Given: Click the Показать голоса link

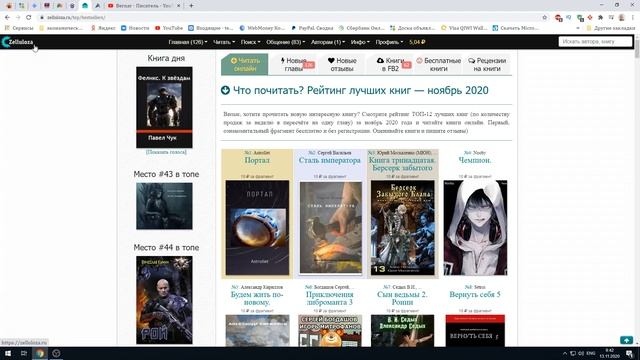Looking at the screenshot, I should tap(166, 152).
